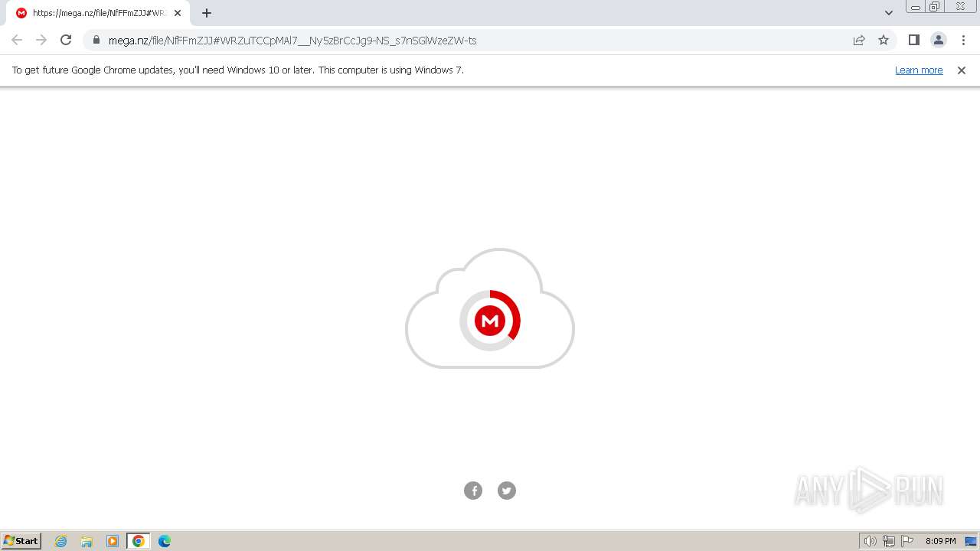Open the Learn more link
Viewport: 980px width, 551px height.
[919, 70]
